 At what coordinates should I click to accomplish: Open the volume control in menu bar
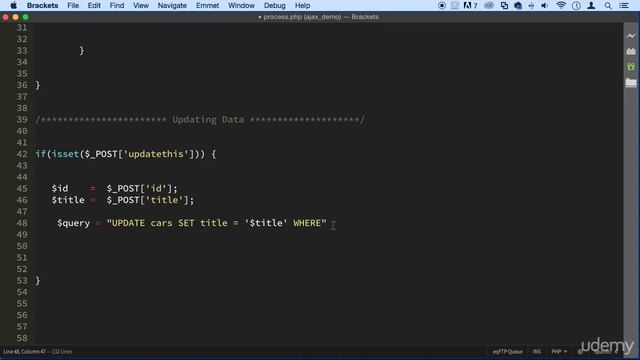544,5
